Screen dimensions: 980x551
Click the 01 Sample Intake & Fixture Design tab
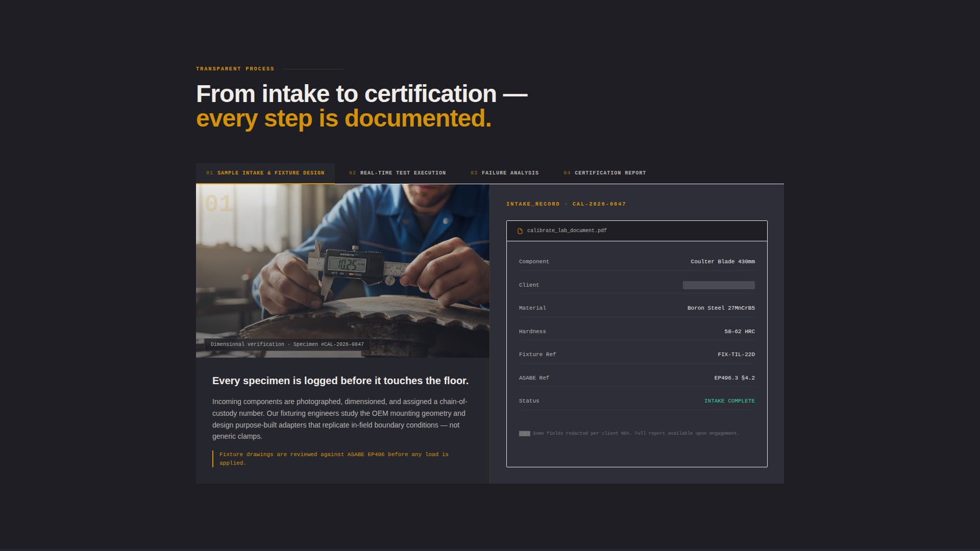(265, 172)
